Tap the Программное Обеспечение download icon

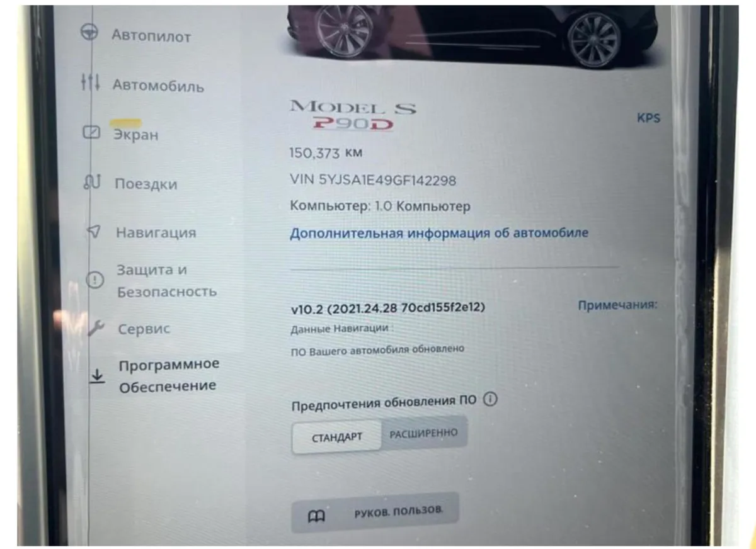tap(97, 376)
